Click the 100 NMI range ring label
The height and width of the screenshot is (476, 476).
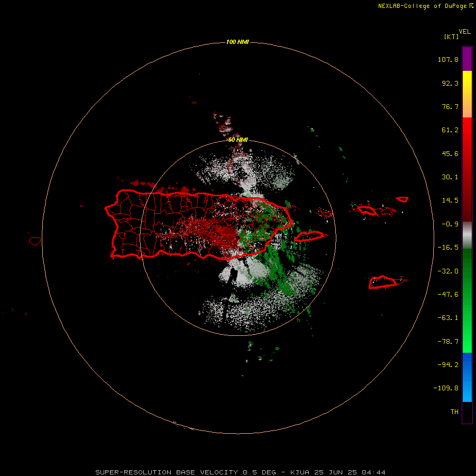coord(237,42)
